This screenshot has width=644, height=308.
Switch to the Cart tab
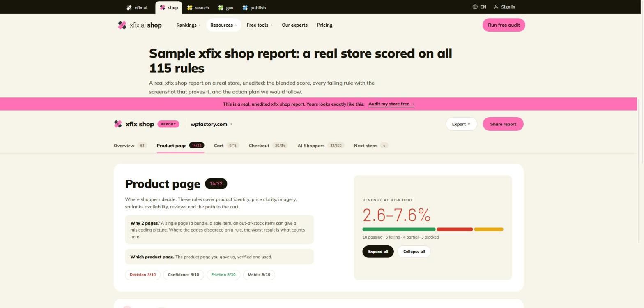[x=226, y=146]
